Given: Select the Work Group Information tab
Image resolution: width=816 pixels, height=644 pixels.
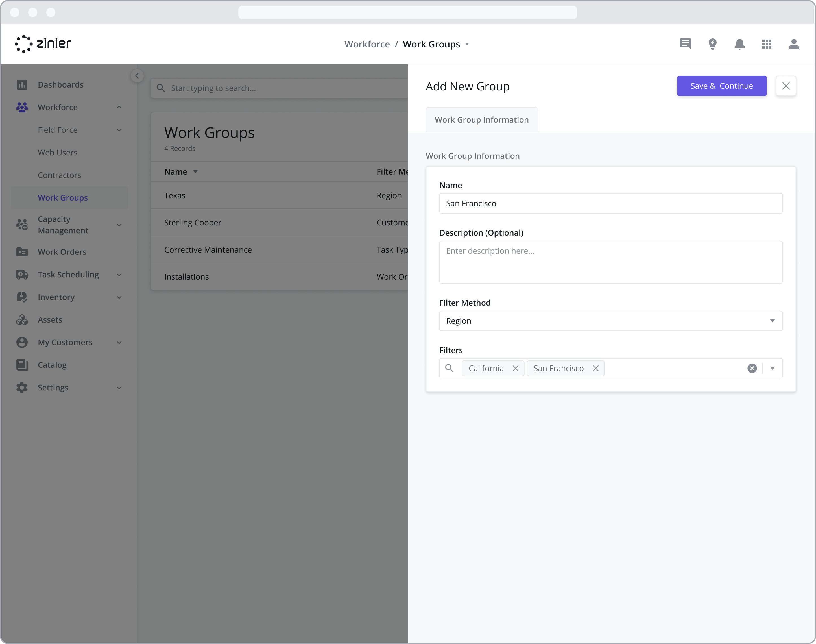Looking at the screenshot, I should click(x=482, y=119).
